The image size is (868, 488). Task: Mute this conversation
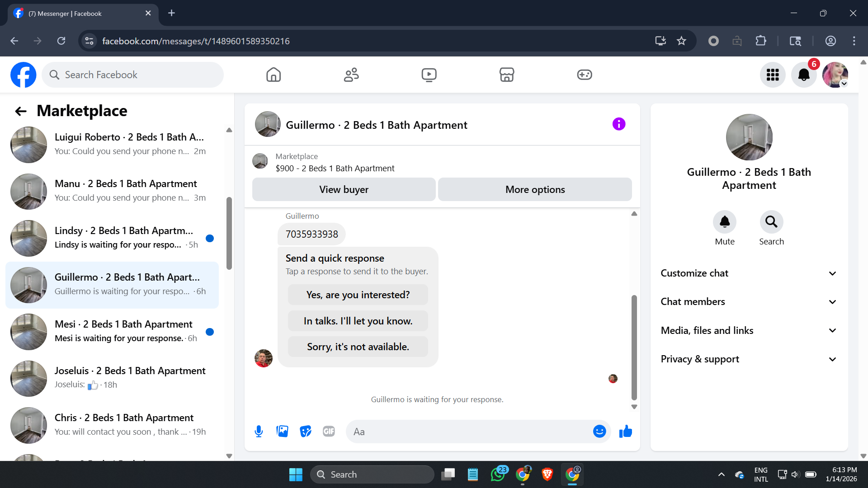pos(725,222)
